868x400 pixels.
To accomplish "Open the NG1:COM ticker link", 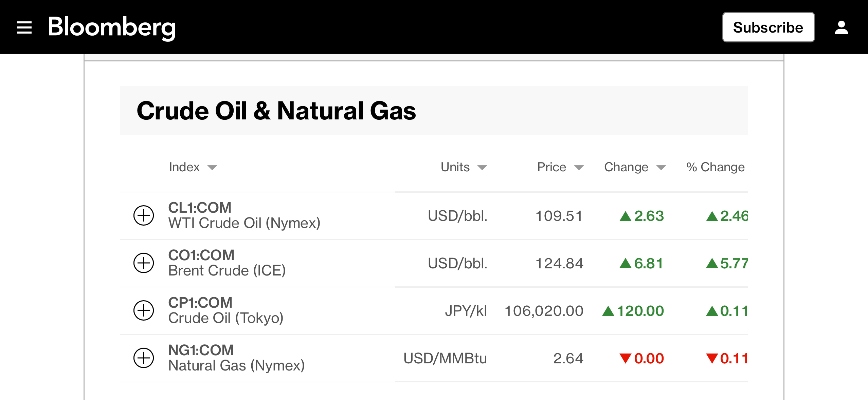I will (201, 350).
